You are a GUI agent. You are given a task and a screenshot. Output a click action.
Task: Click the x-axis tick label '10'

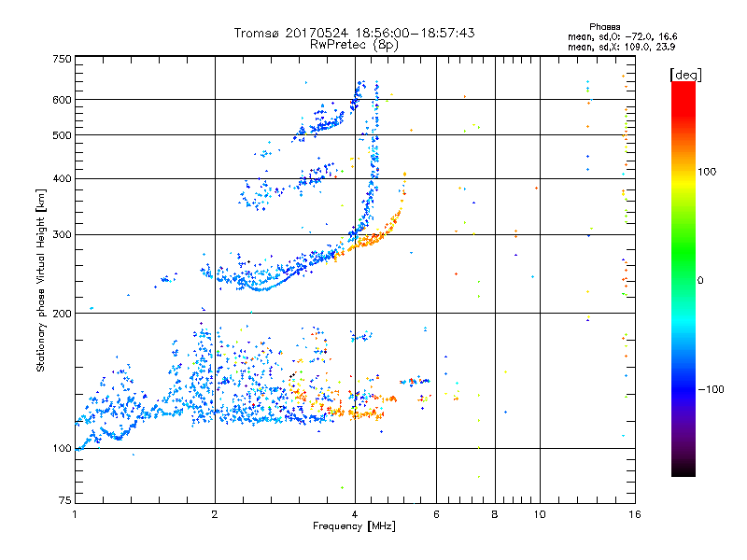tap(540, 514)
